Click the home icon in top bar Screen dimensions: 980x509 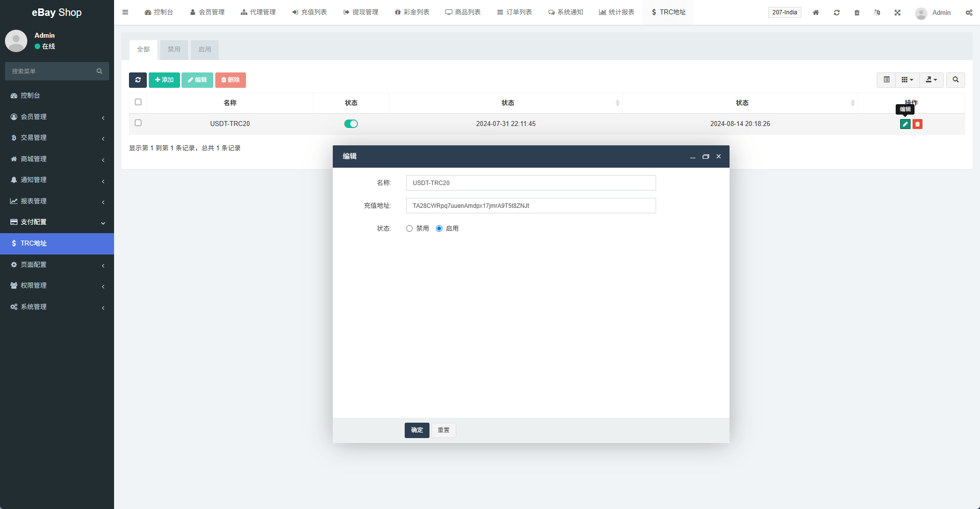[816, 12]
